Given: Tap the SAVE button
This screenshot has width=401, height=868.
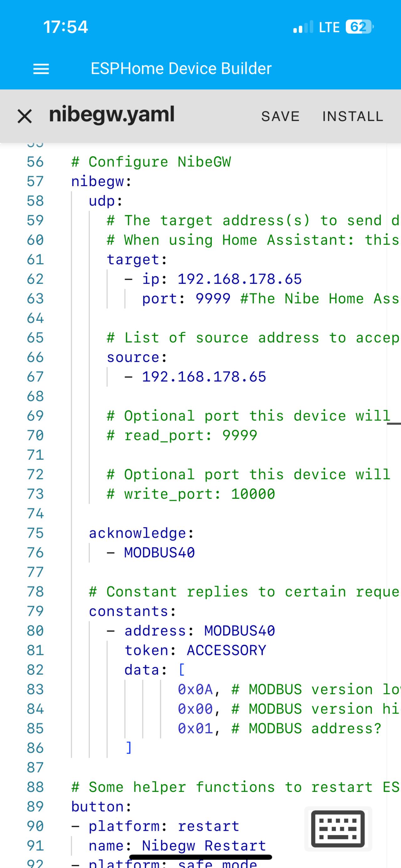Looking at the screenshot, I should pos(280,116).
